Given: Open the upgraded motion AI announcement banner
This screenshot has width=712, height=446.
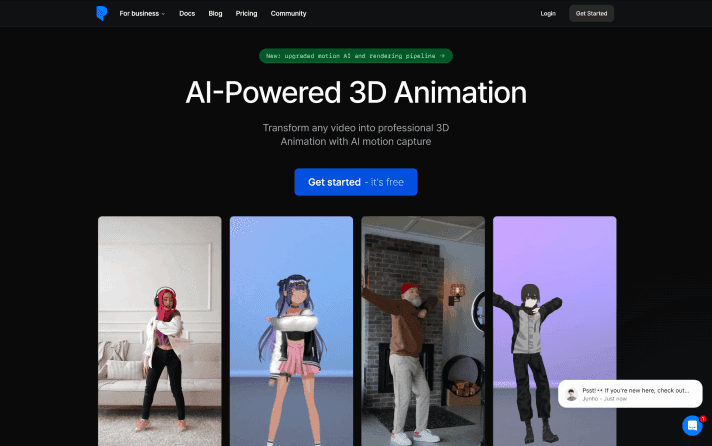Looking at the screenshot, I should coord(356,56).
